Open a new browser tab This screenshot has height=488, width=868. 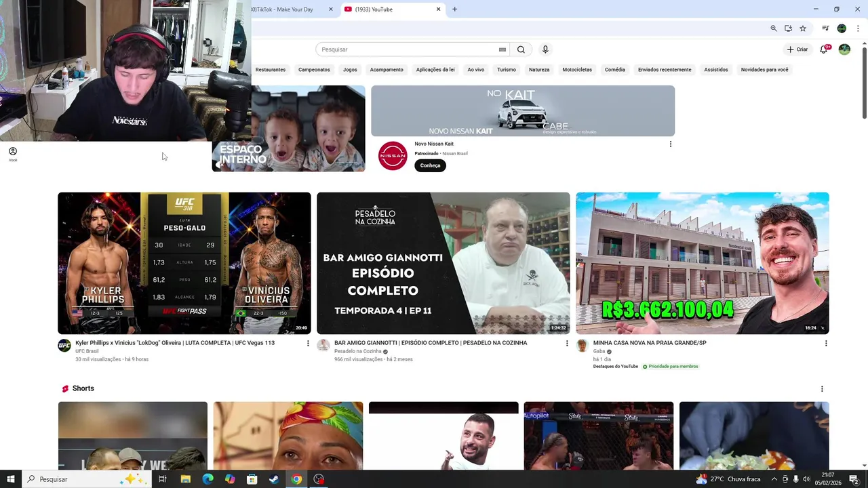coord(454,9)
